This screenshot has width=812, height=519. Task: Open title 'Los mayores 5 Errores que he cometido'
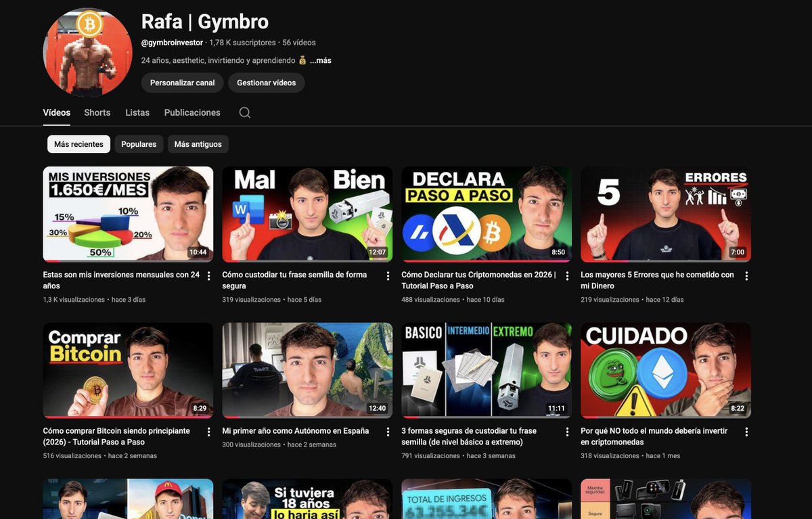coord(657,280)
